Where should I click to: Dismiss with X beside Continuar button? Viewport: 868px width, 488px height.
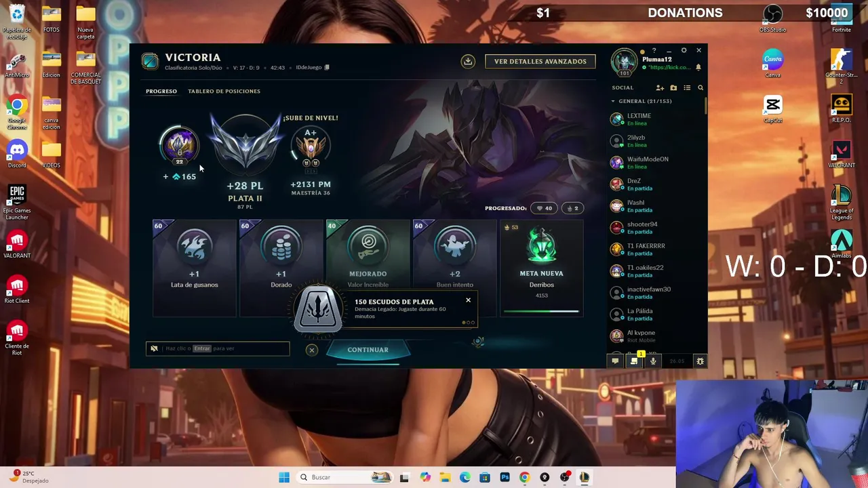coord(311,350)
